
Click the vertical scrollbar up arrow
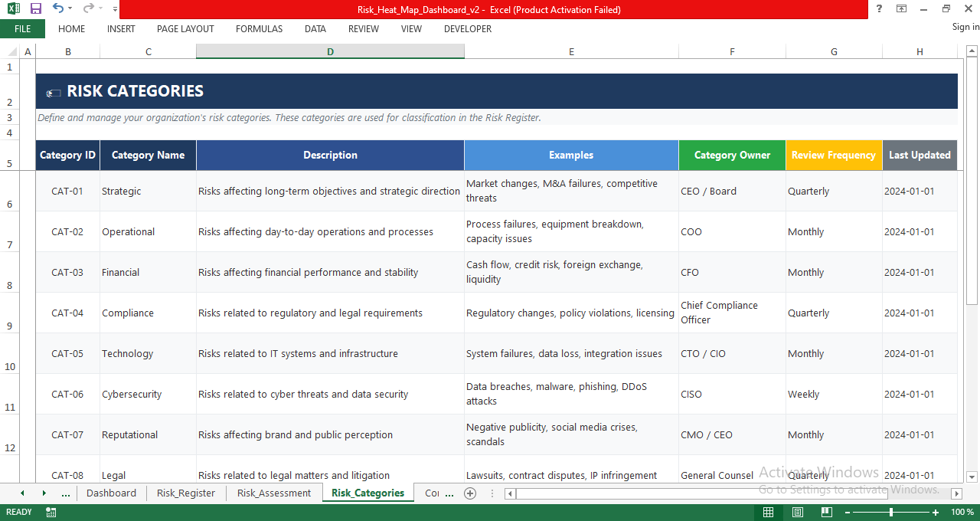(x=972, y=51)
